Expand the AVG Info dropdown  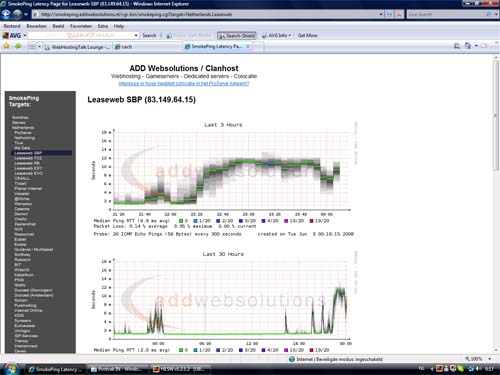(x=276, y=35)
